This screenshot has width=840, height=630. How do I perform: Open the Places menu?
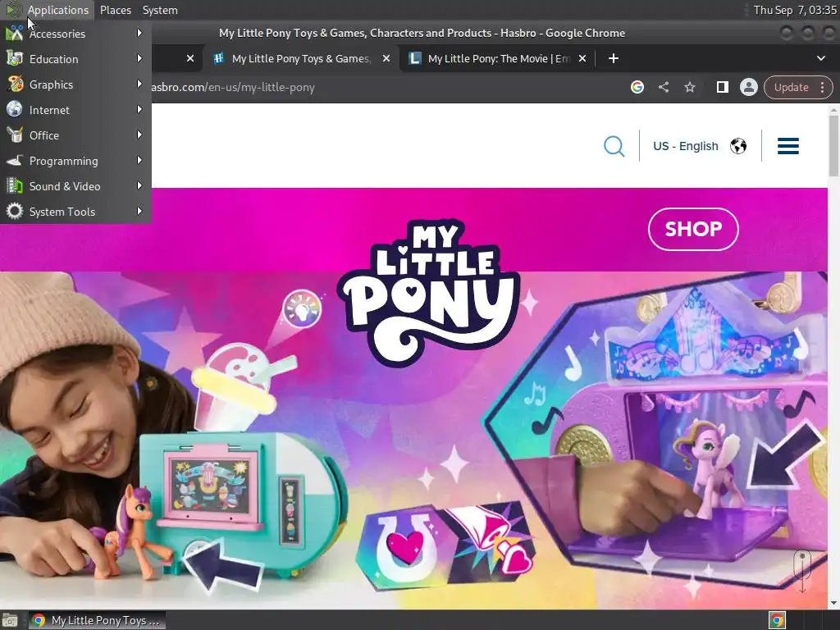tap(115, 10)
